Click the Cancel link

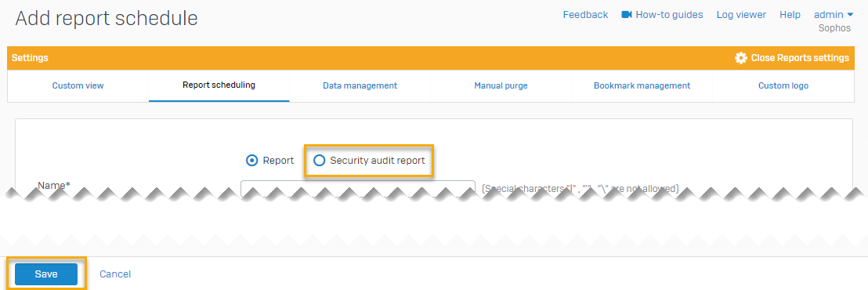click(115, 274)
